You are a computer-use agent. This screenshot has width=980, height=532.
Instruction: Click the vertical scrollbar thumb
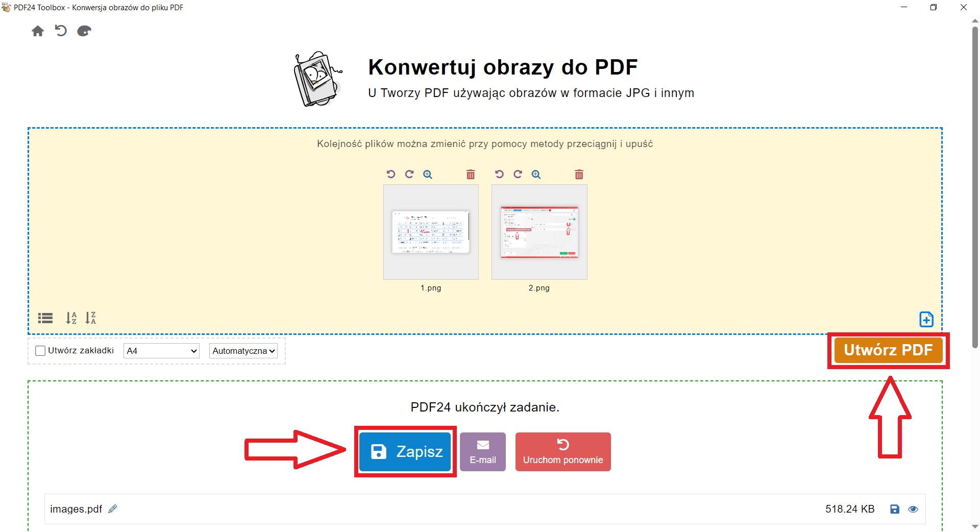click(975, 186)
